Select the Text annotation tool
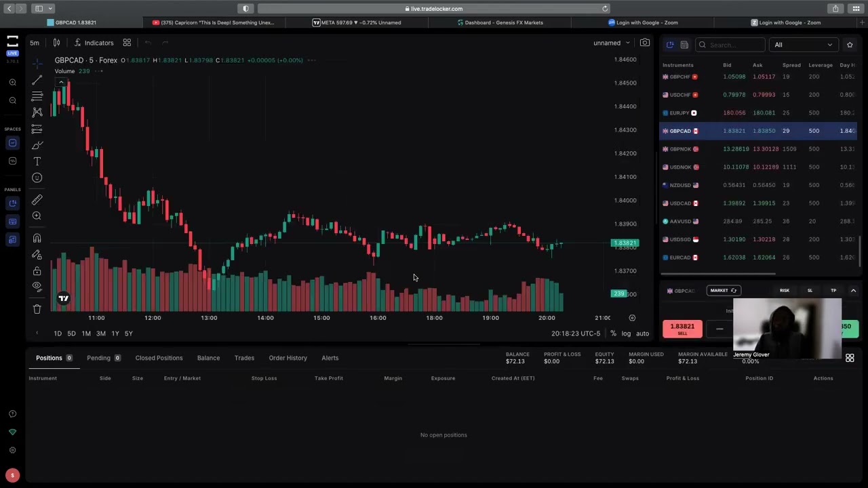The image size is (868, 488). pyautogui.click(x=37, y=161)
